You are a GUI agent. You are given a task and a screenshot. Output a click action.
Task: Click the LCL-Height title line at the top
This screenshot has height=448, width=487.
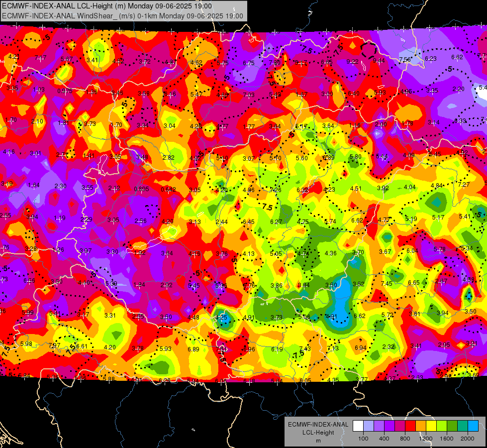coord(107,6)
